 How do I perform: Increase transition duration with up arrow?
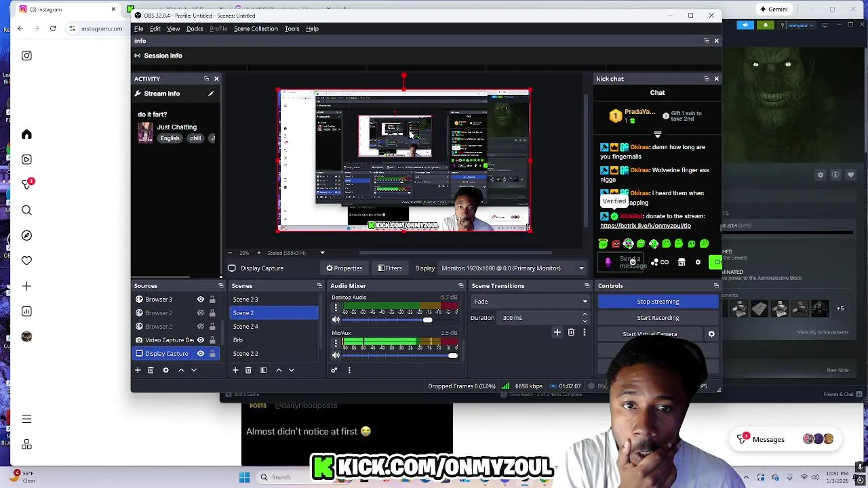coord(585,315)
